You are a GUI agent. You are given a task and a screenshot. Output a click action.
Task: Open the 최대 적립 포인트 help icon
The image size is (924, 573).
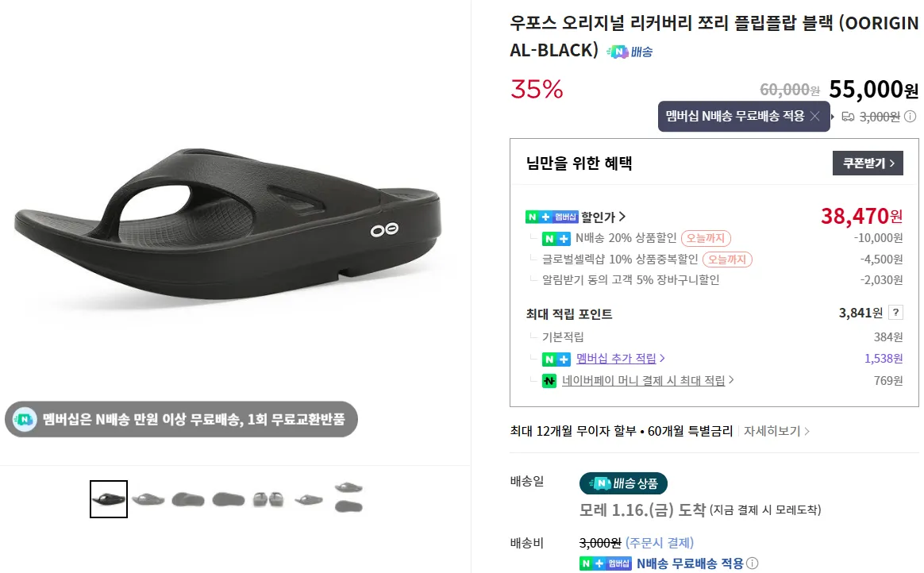[895, 313]
